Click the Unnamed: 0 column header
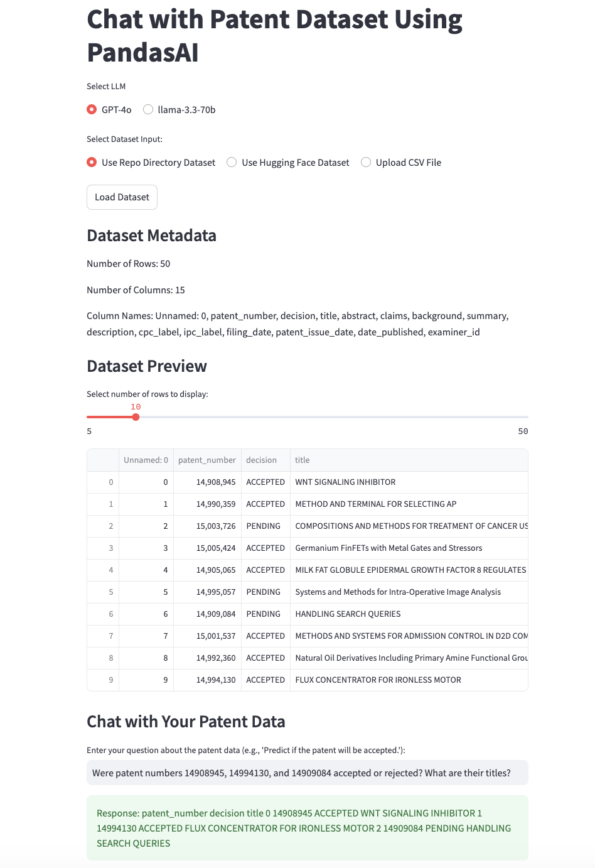The image size is (595, 868). point(146,460)
